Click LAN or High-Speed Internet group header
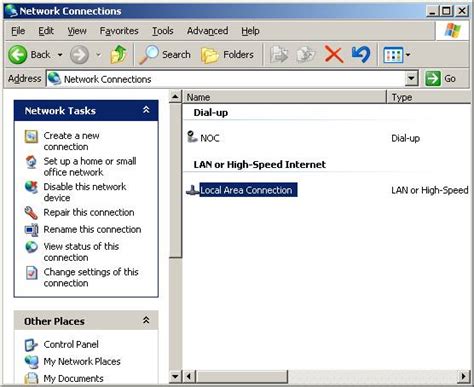 coord(260,165)
